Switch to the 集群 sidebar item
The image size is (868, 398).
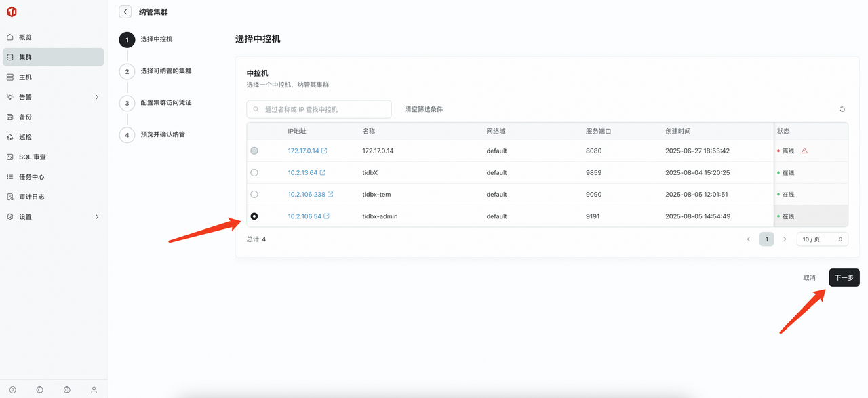coord(53,57)
